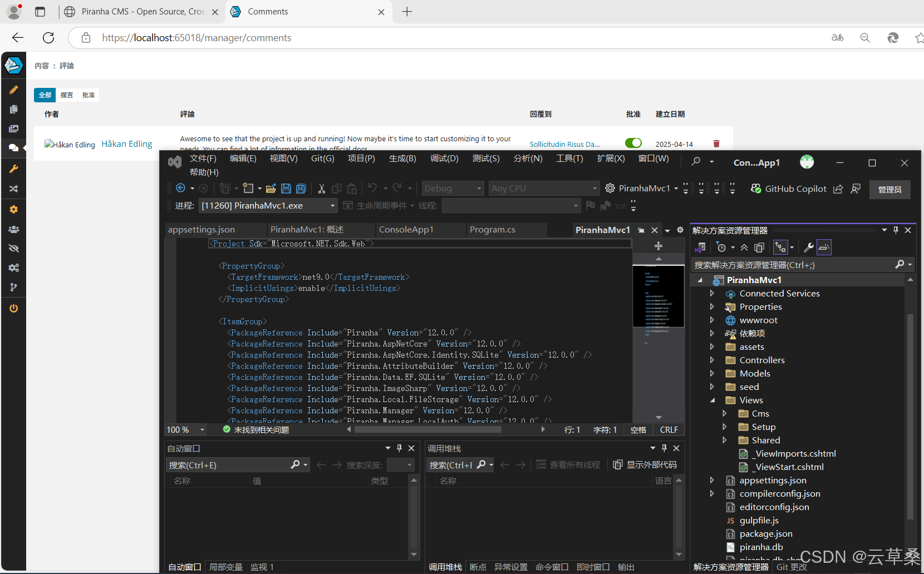Open the comments bubble icon in Piranha sidebar
The height and width of the screenshot is (574, 924).
[13, 148]
